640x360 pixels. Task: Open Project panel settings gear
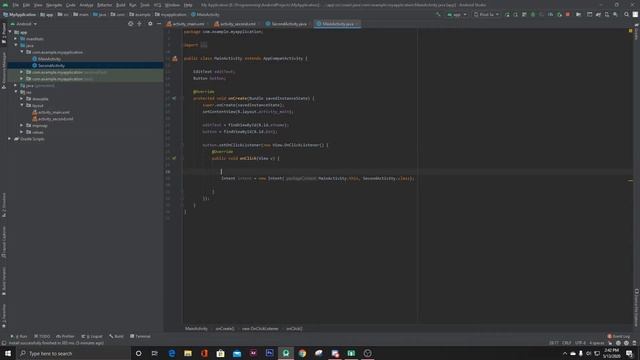point(150,24)
